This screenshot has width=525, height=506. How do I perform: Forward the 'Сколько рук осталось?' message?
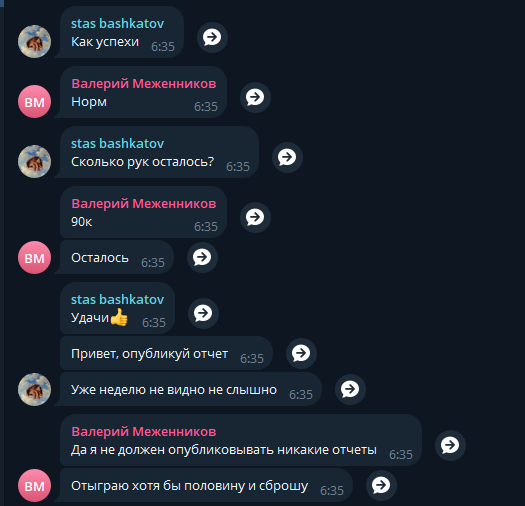pyautogui.click(x=287, y=157)
